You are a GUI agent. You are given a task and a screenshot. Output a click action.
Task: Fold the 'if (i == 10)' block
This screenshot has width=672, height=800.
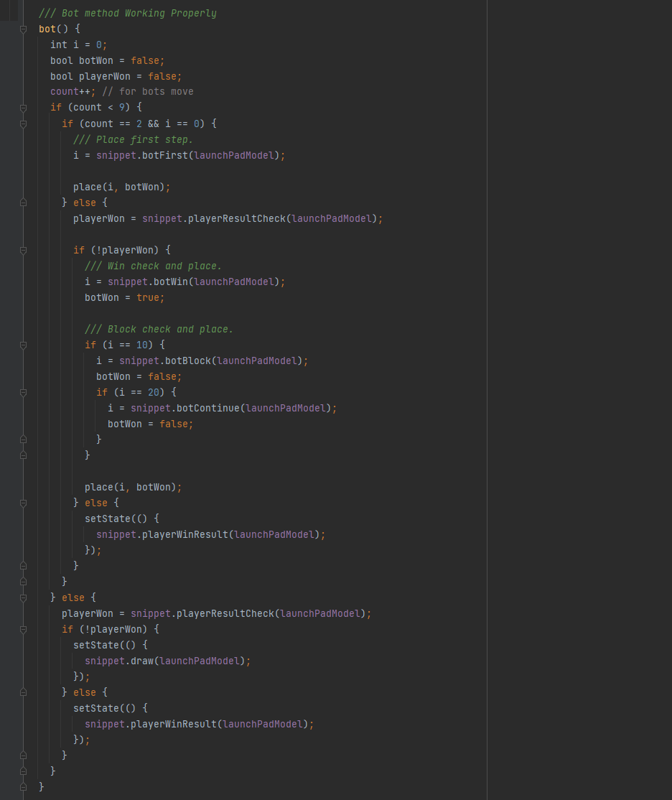[x=23, y=345]
